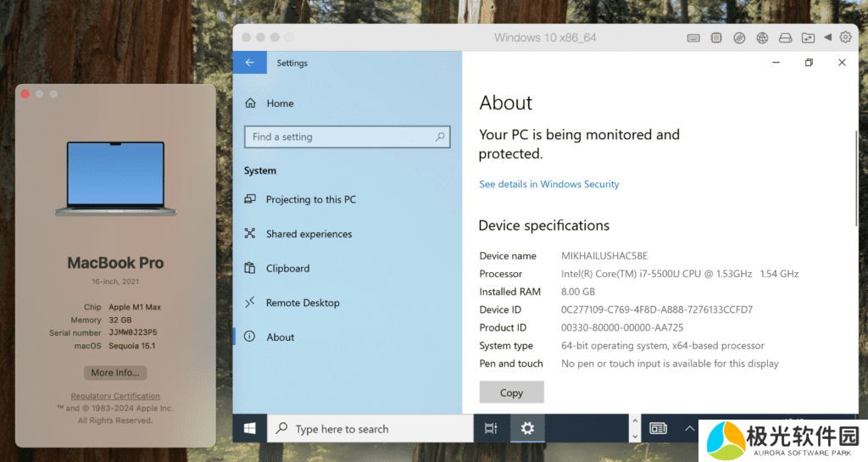Click the More Info button for MacBook Pro
Image resolution: width=868 pixels, height=462 pixels.
pyautogui.click(x=115, y=373)
